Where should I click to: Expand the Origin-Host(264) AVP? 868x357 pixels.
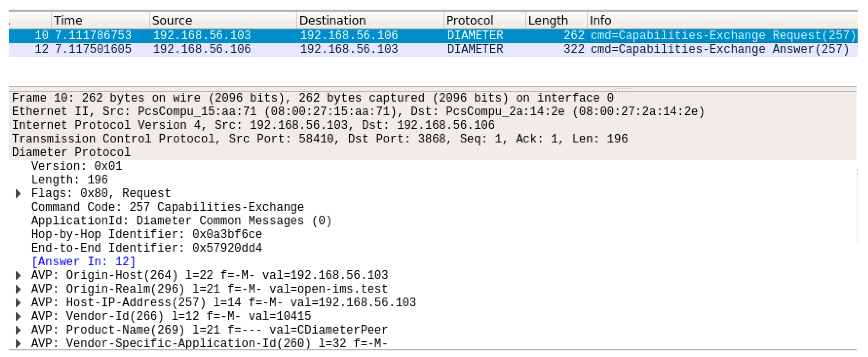[x=18, y=275]
